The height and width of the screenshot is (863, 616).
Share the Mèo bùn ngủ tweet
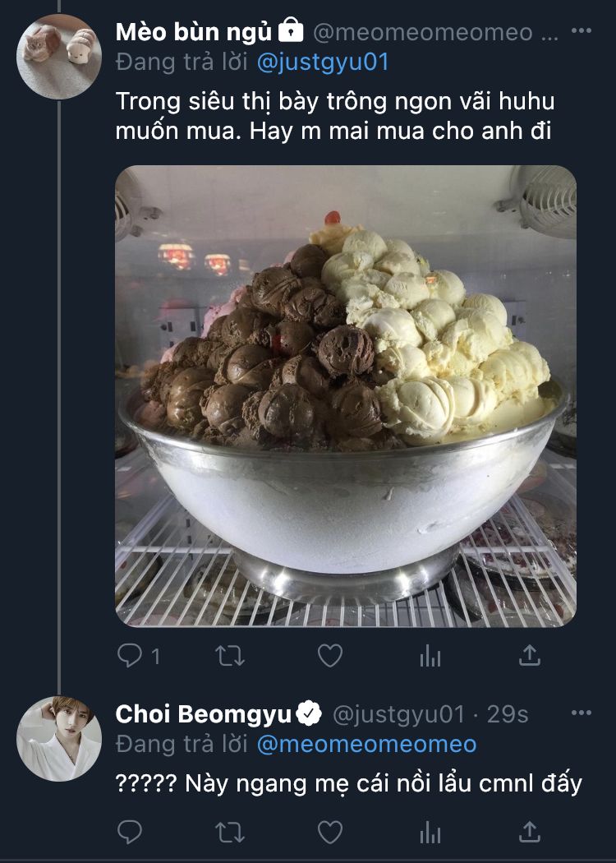(x=529, y=655)
